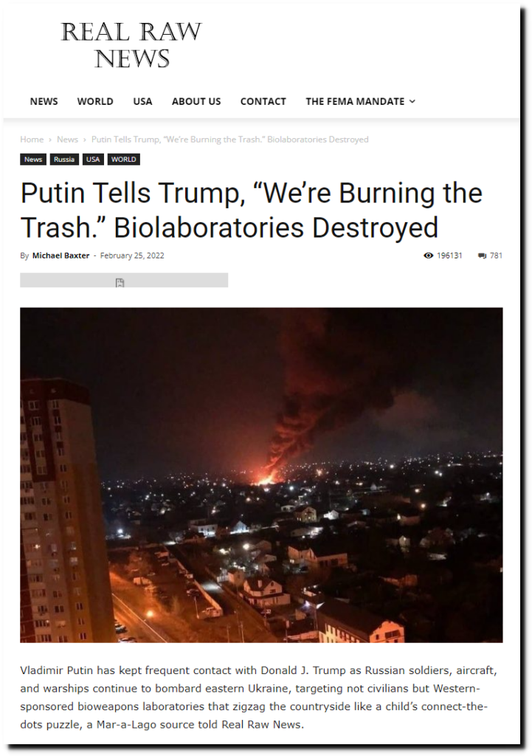Open author Michael Baxter's page
Viewport: 532px width, 756px height.
(x=61, y=255)
